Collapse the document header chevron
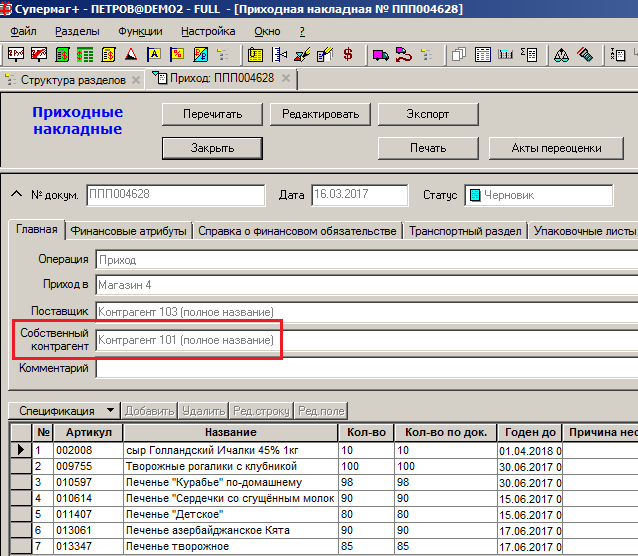Image resolution: width=638 pixels, height=556 pixels. click(16, 194)
